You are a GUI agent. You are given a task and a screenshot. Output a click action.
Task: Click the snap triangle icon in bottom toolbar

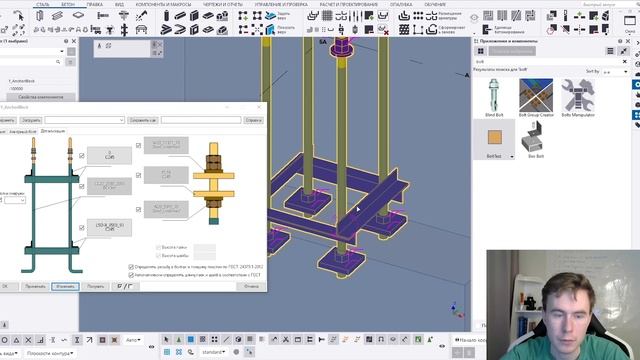pos(16,340)
